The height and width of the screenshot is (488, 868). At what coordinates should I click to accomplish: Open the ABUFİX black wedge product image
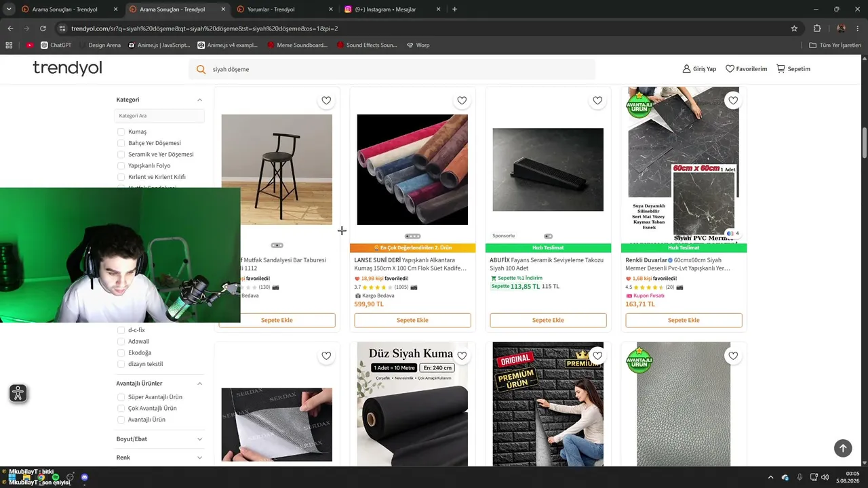pyautogui.click(x=548, y=169)
